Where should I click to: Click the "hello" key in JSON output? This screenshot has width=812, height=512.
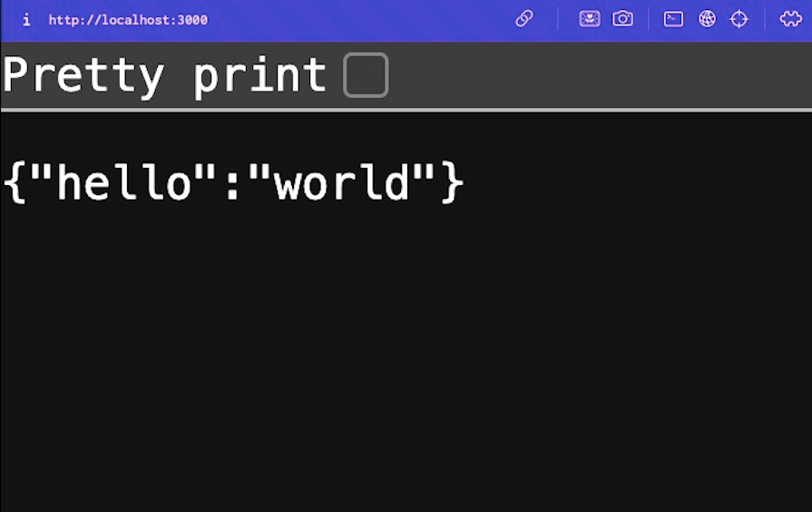124,183
